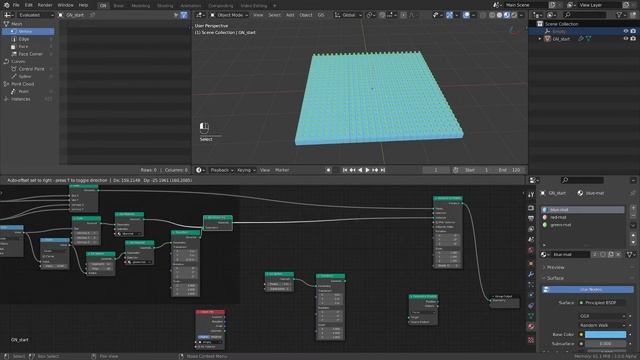Jump to timeline start frame
640x360 pixels.
[345, 170]
